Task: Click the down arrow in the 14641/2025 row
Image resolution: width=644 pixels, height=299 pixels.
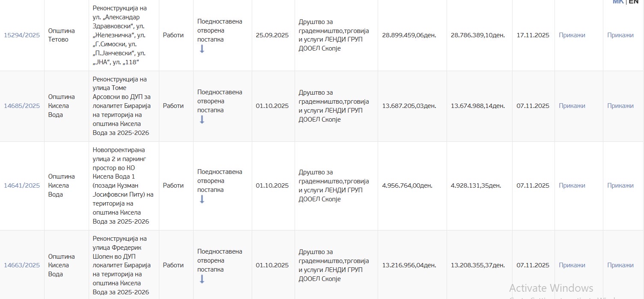Action: coord(202,199)
